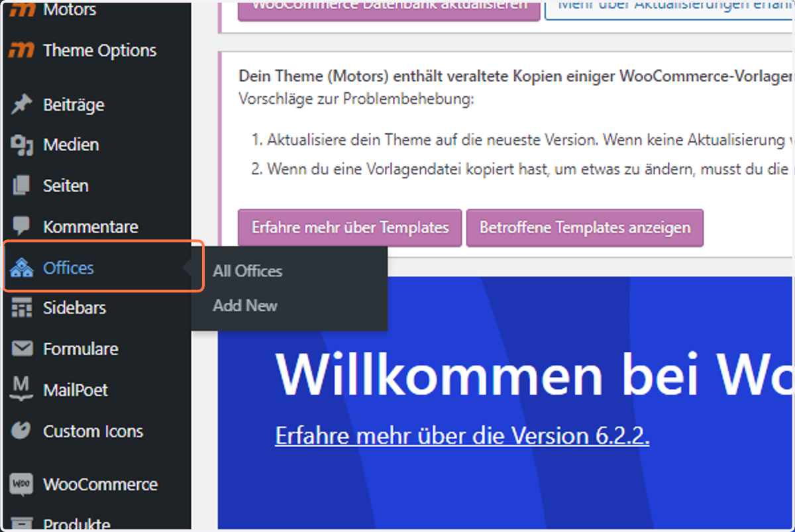Click the Seiten pages icon

click(x=22, y=186)
